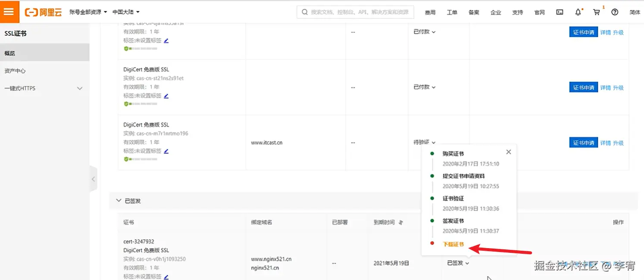Image resolution: width=644 pixels, height=280 pixels.
Task: Collapse the 已签发 section
Action: point(119,201)
